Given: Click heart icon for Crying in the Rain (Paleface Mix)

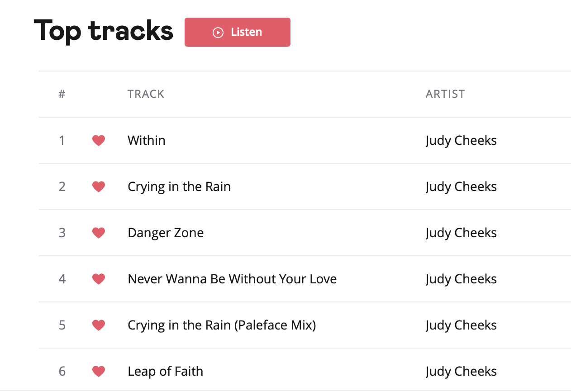Looking at the screenshot, I should [99, 325].
